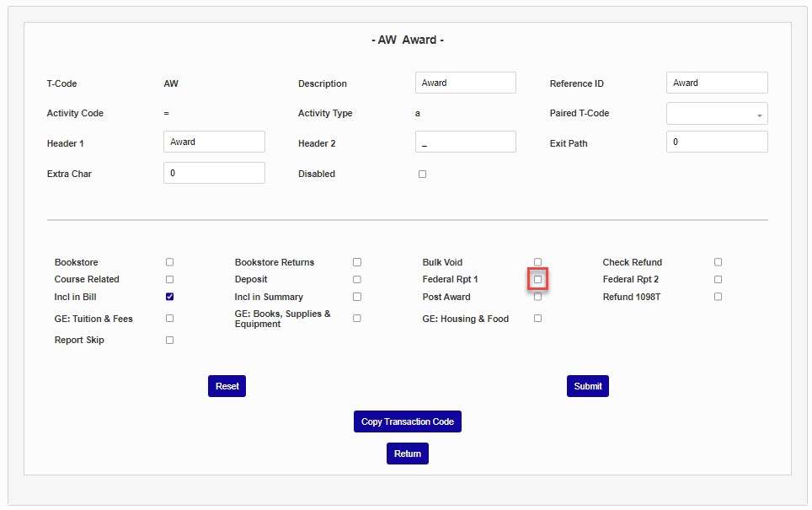Check GE: Housing & Food checkbox
Image resolution: width=812 pixels, height=510 pixels.
pyautogui.click(x=537, y=319)
